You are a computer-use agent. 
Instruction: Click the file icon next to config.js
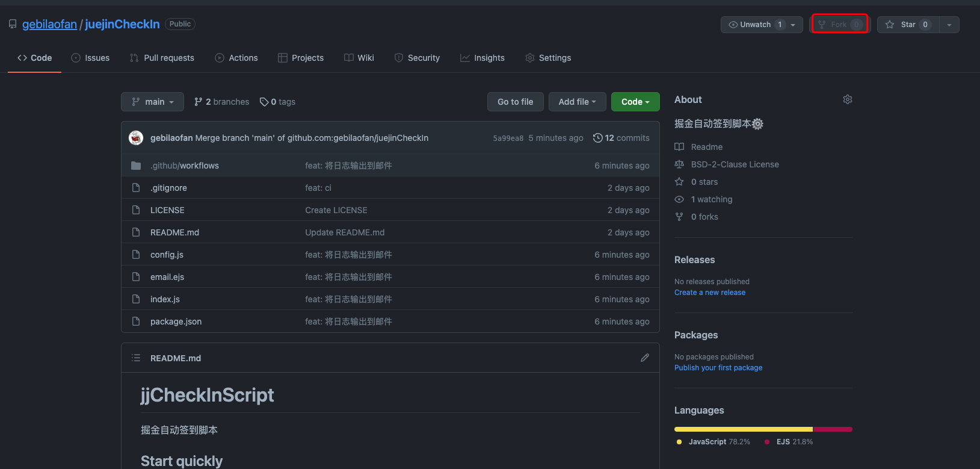136,255
